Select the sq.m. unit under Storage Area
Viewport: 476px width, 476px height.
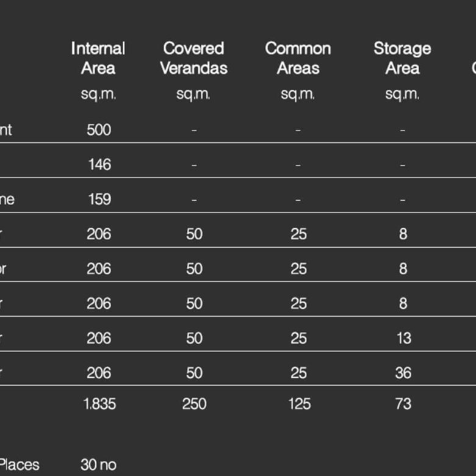(x=402, y=94)
